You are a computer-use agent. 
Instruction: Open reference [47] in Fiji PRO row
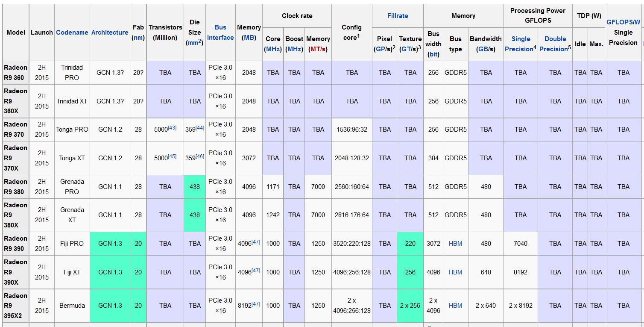(x=256, y=242)
